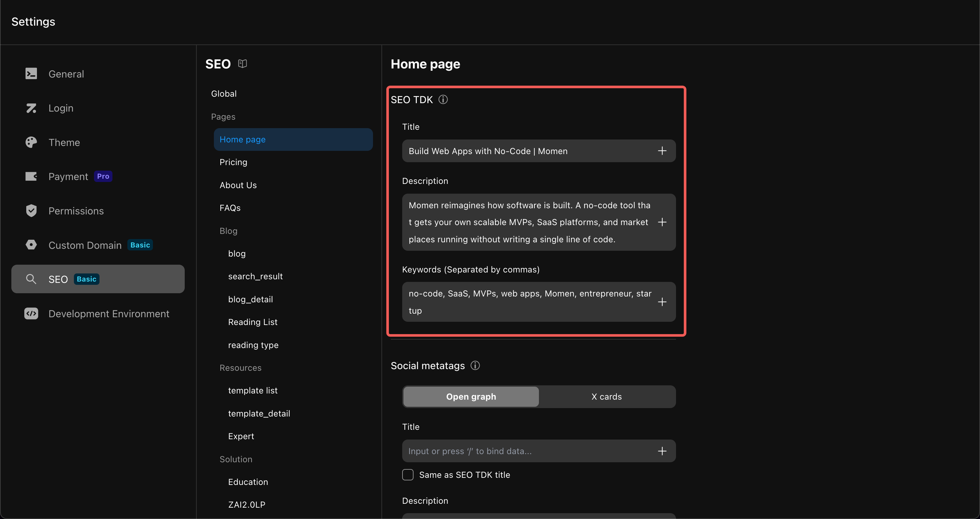Click the Basic badge next to SEO
The image size is (980, 519).
pyautogui.click(x=86, y=279)
